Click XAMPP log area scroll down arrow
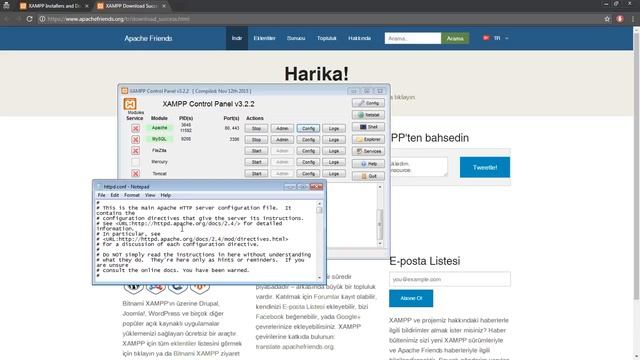Image resolution: width=640 pixels, height=360 pixels. [380, 244]
